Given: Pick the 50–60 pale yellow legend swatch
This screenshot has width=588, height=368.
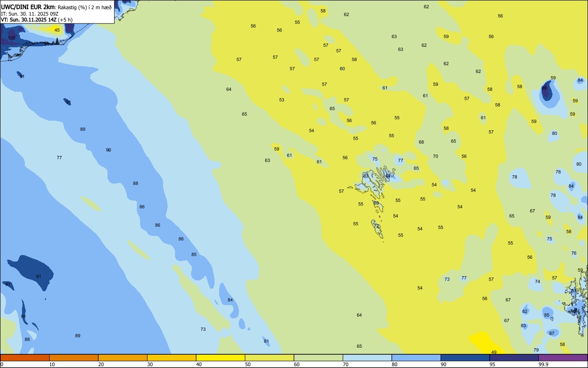Looking at the screenshot, I should point(269,357).
